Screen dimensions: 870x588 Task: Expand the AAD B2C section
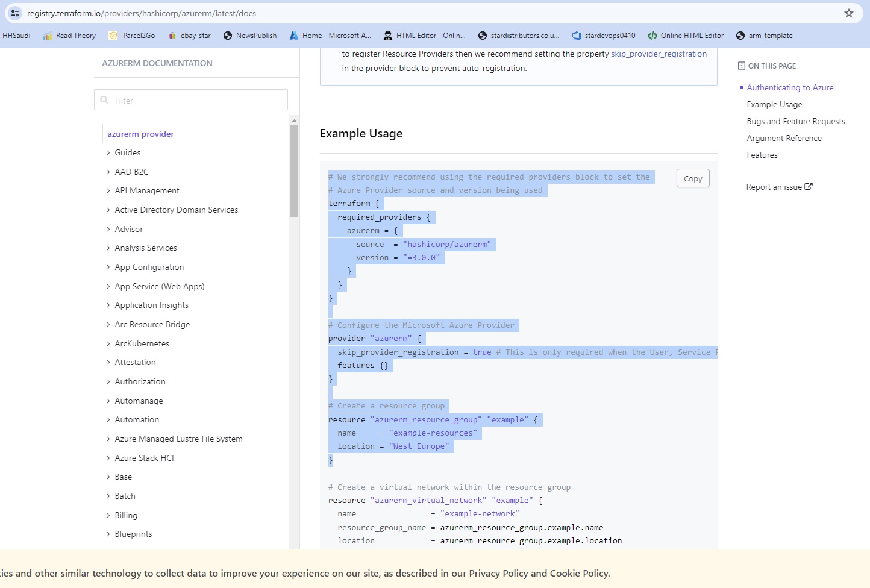108,172
